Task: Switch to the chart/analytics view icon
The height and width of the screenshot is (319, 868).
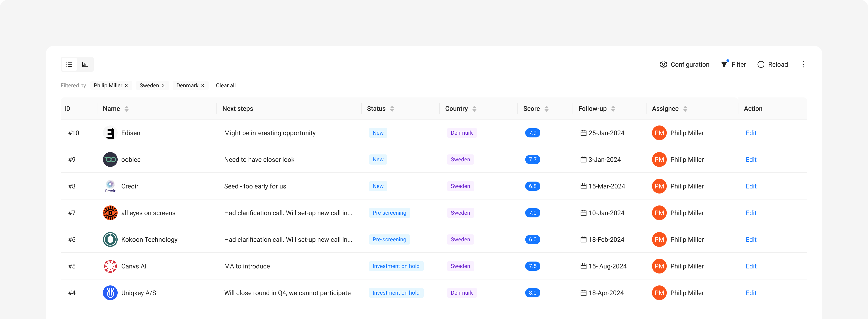Action: 85,64
